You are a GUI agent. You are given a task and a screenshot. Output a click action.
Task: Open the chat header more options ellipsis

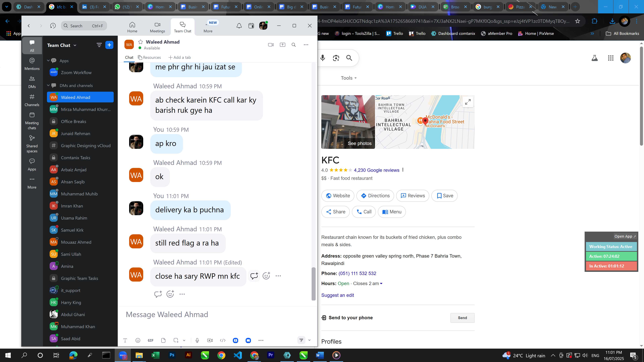[x=306, y=45]
